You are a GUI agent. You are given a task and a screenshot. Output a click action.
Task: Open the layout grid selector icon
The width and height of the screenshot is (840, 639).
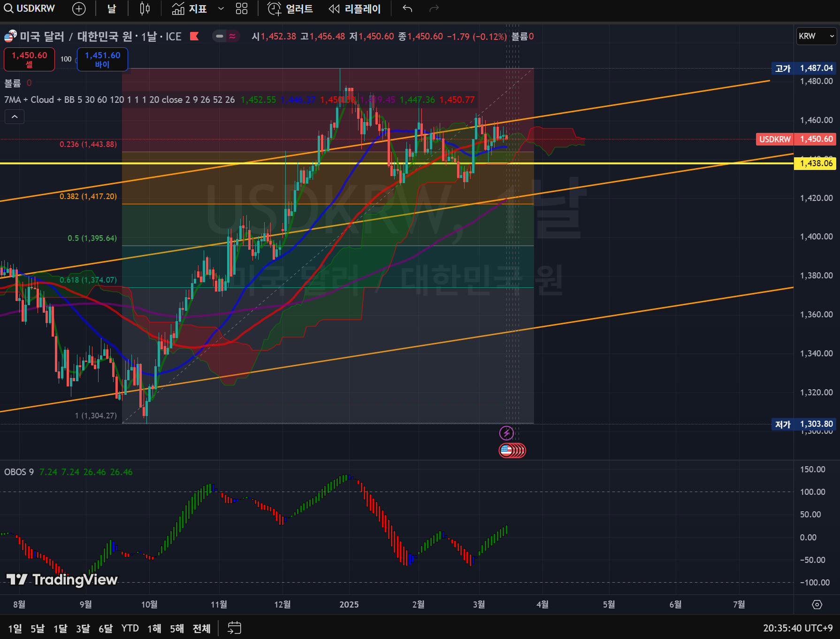click(241, 9)
